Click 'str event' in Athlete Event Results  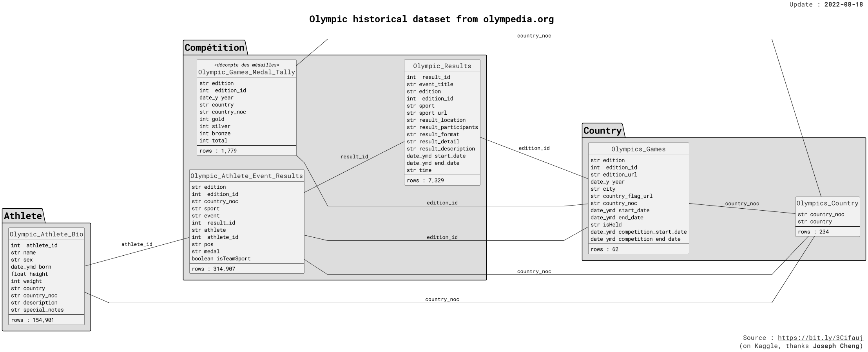tap(206, 216)
